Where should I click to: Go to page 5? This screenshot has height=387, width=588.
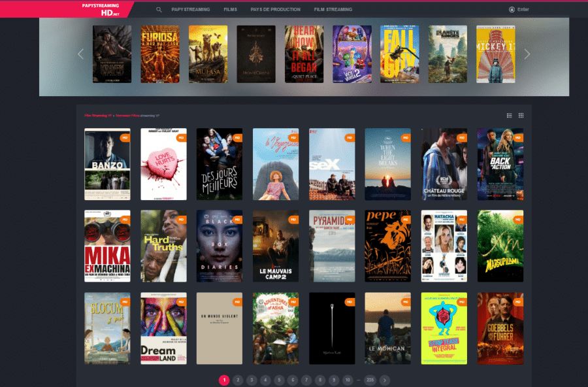click(279, 380)
